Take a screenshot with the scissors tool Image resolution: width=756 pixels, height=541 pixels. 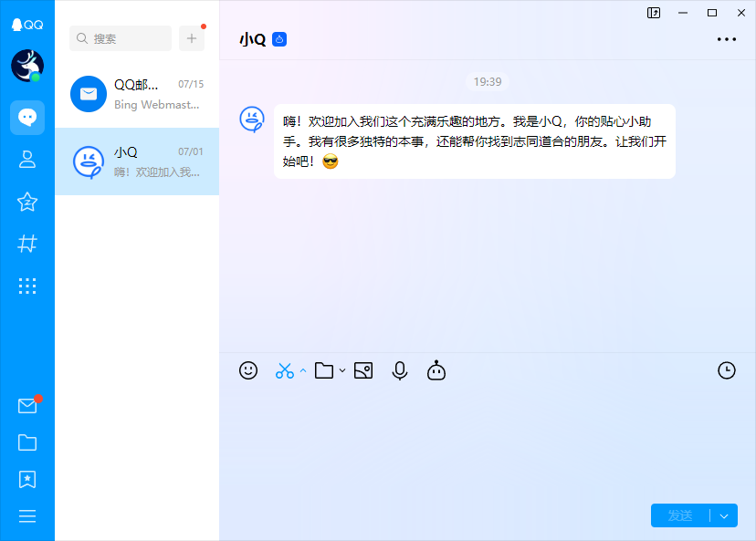point(284,370)
